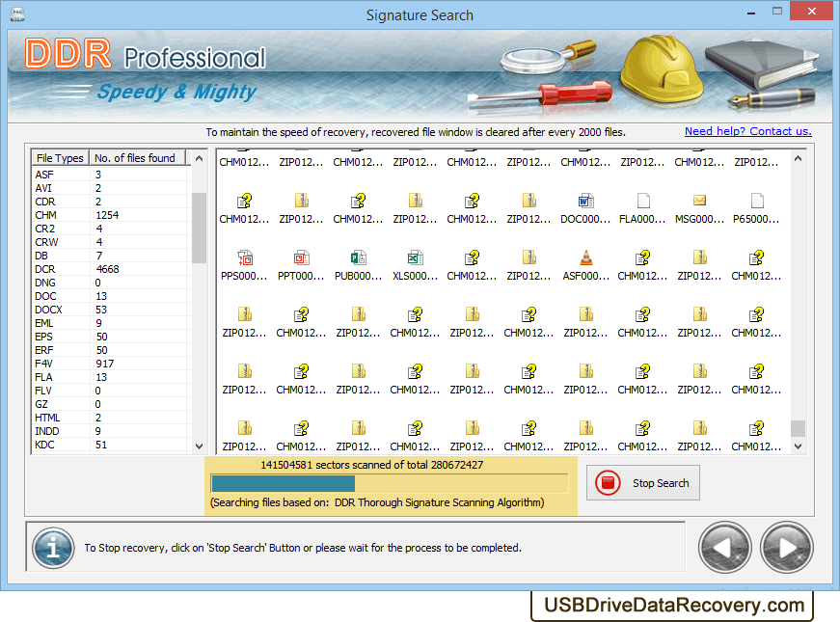Click the File Types column header
Viewport: 840px width, 622px height.
point(60,158)
